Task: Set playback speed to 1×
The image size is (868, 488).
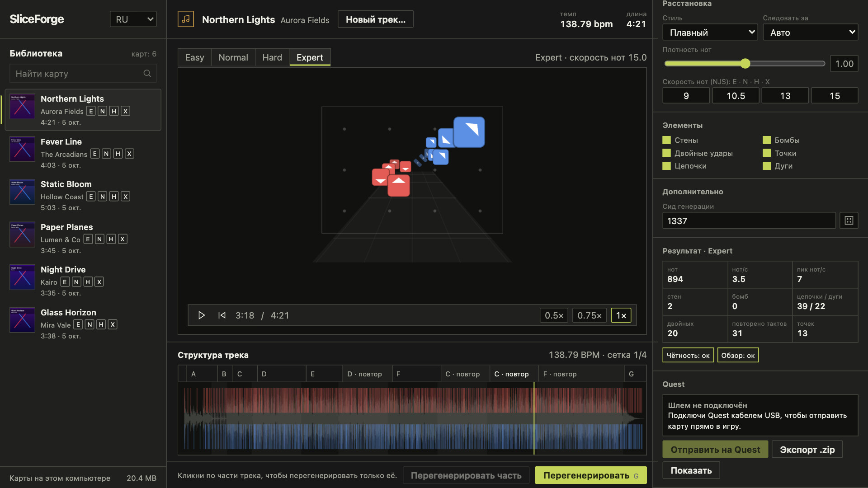Action: [x=621, y=315]
